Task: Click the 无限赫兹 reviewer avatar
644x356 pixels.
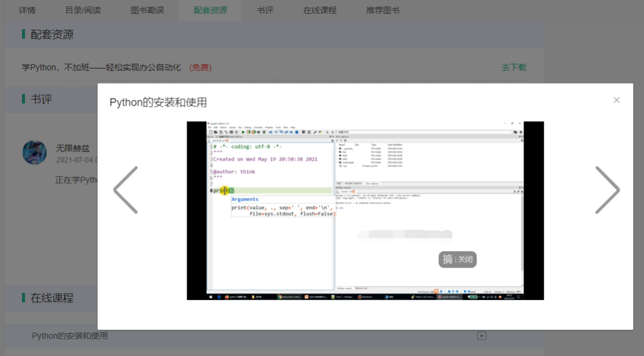Action: [x=35, y=152]
